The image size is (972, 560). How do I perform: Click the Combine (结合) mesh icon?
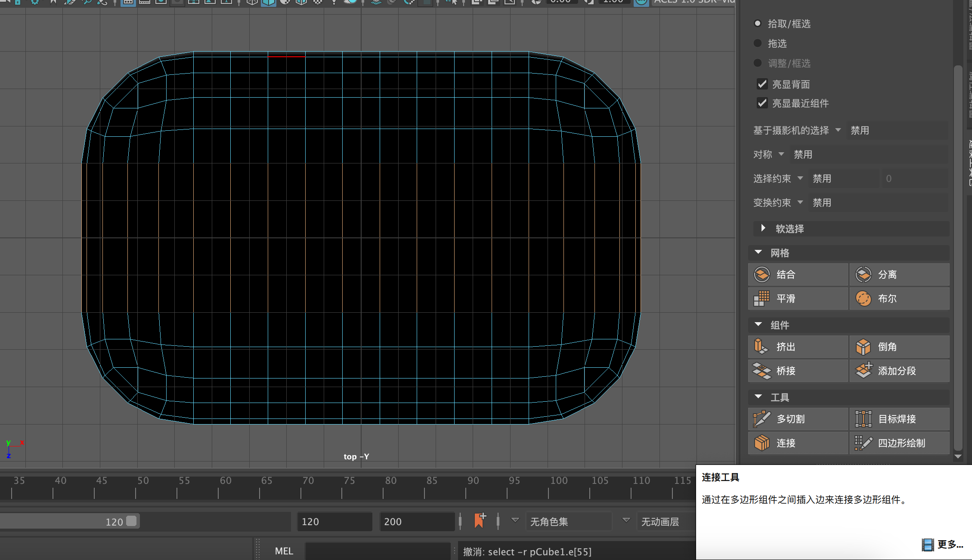point(762,274)
